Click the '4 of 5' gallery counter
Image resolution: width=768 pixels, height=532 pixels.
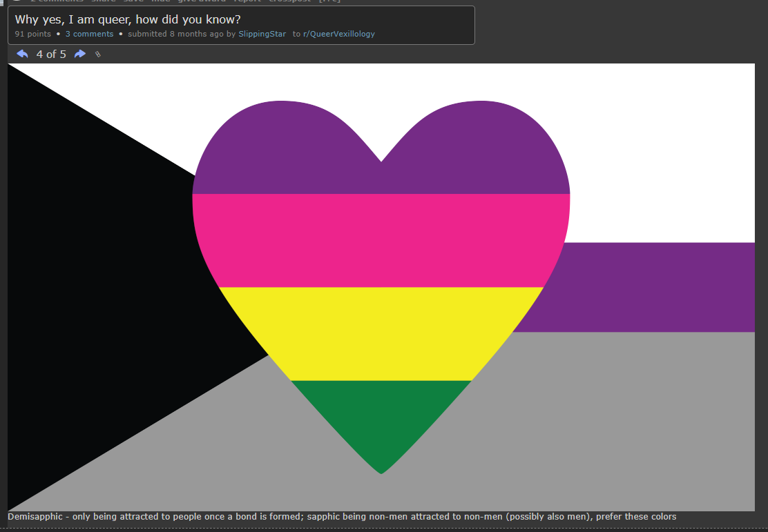[x=51, y=54]
